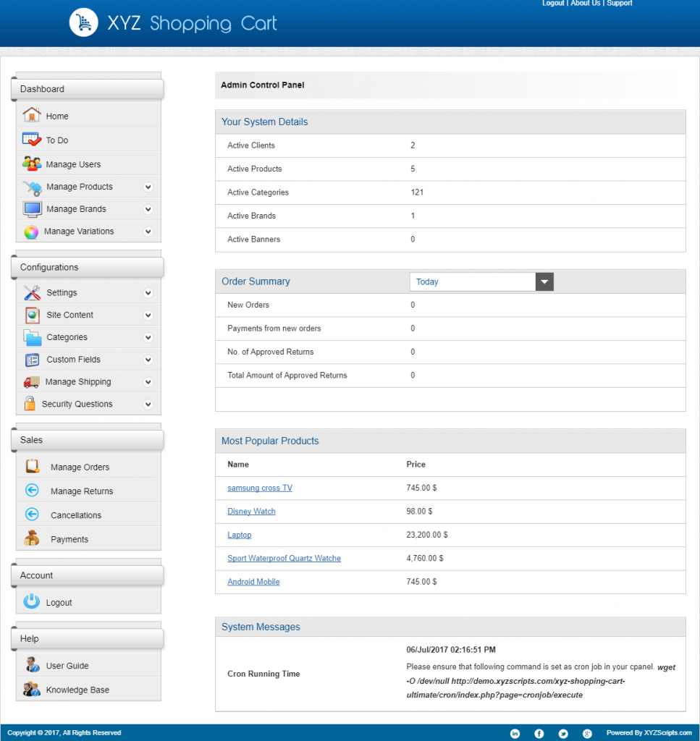The width and height of the screenshot is (700, 741).
Task: Expand the Categories configuration chevron
Action: point(147,337)
